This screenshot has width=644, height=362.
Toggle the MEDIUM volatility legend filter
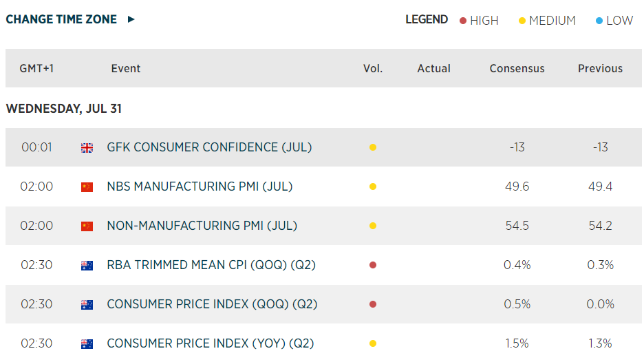[x=547, y=21]
